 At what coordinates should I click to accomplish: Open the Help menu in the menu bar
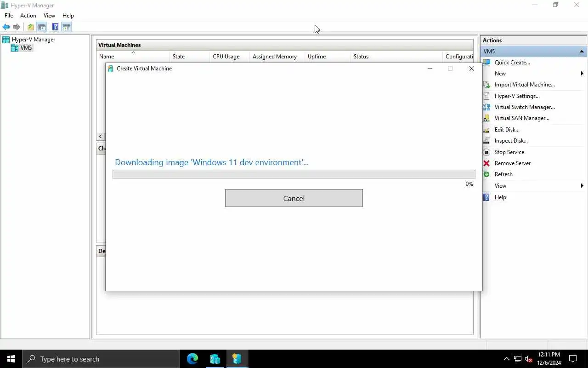[x=68, y=16]
